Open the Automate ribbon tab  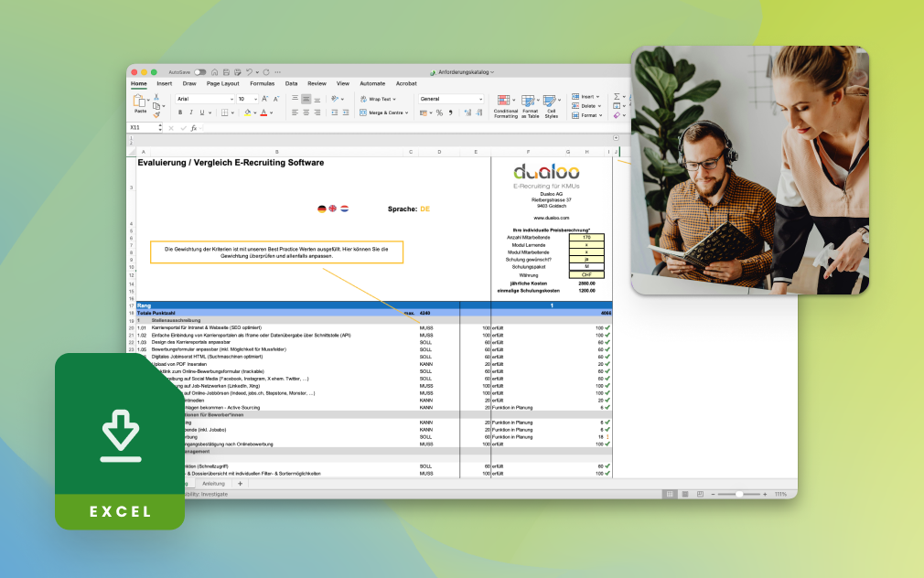coord(372,83)
